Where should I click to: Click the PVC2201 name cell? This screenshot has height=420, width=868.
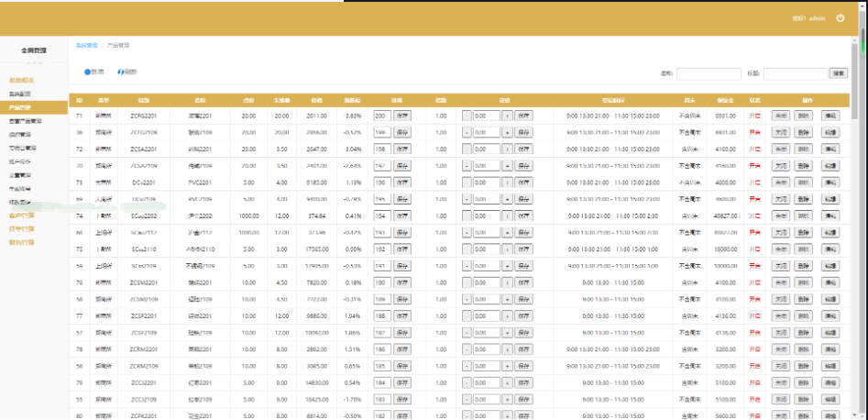200,182
